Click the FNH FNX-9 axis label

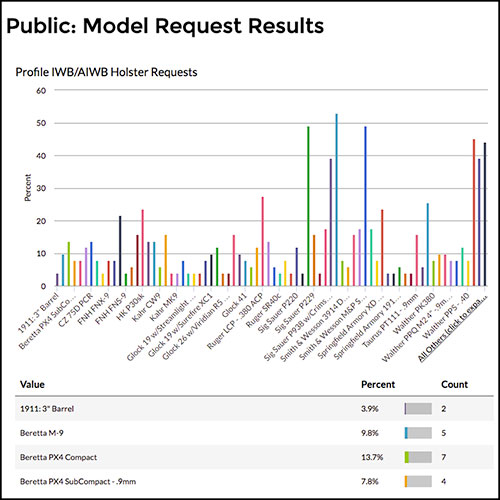coord(94,309)
